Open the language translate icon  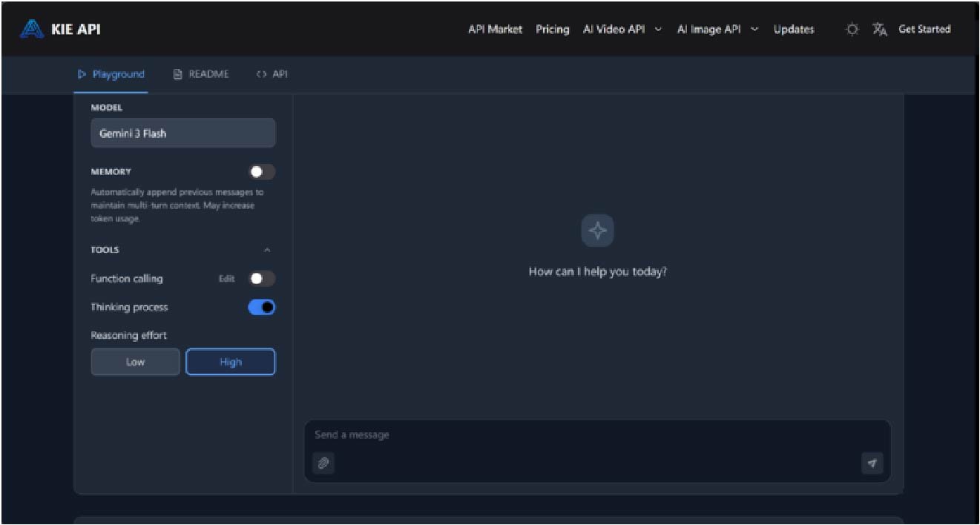tap(880, 30)
